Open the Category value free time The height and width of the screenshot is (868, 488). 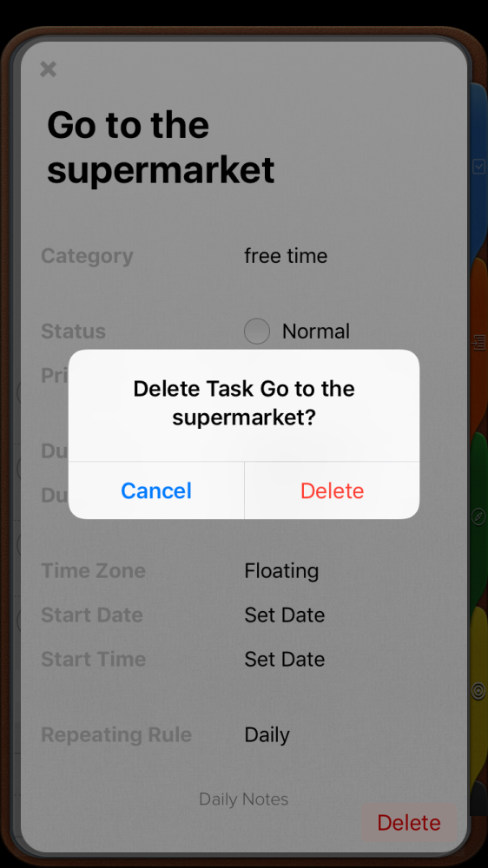click(286, 256)
